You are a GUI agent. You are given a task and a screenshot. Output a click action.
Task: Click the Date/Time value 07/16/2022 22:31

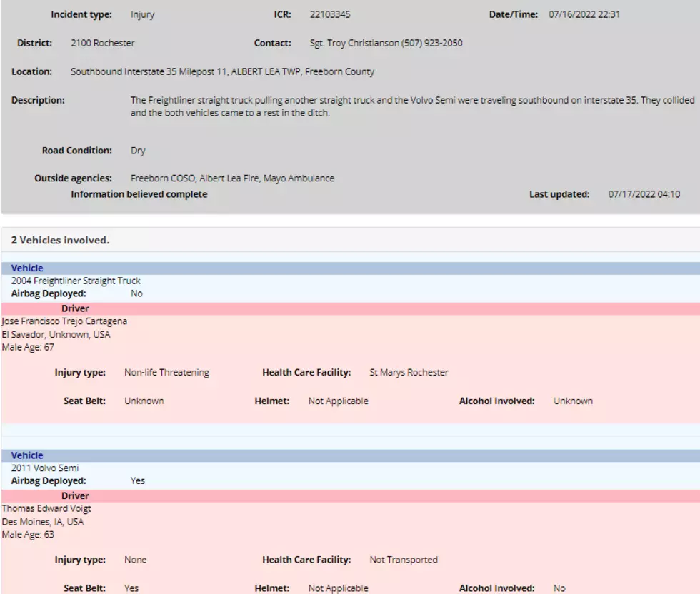584,14
